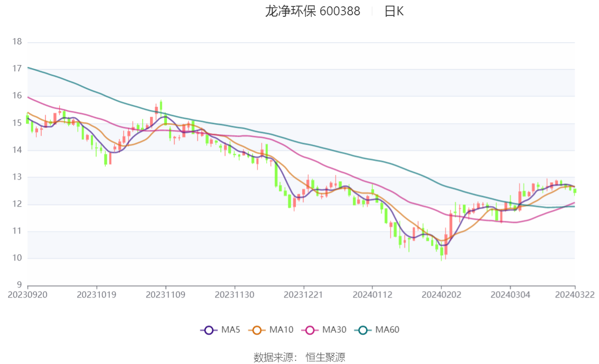Image resolution: width=599 pixels, height=364 pixels.
Task: Click y-axis value label 14
Action: click(17, 150)
